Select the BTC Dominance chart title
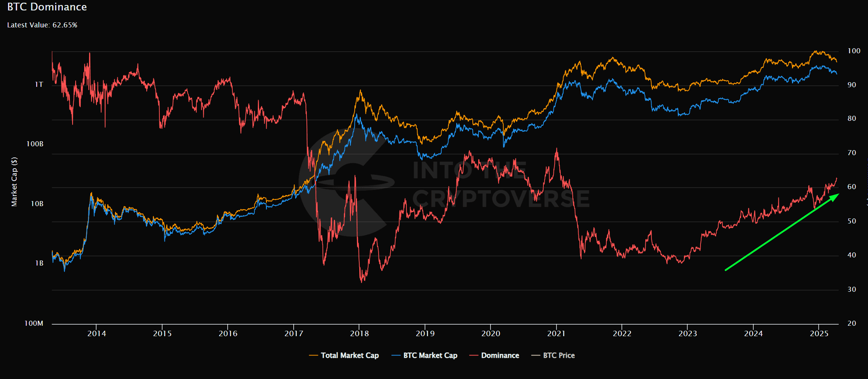Screen dimensions: 868x379 47,7
